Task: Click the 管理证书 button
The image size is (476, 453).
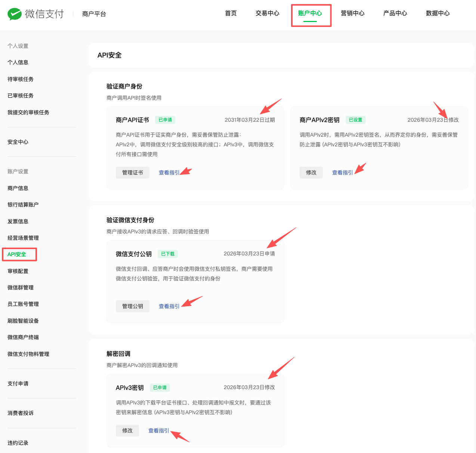Action: [133, 173]
